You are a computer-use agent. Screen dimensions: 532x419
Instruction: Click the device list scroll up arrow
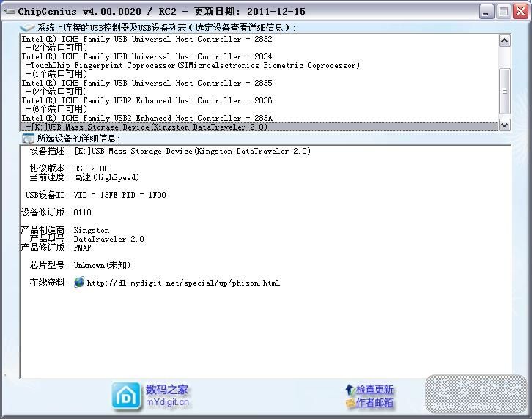504,41
